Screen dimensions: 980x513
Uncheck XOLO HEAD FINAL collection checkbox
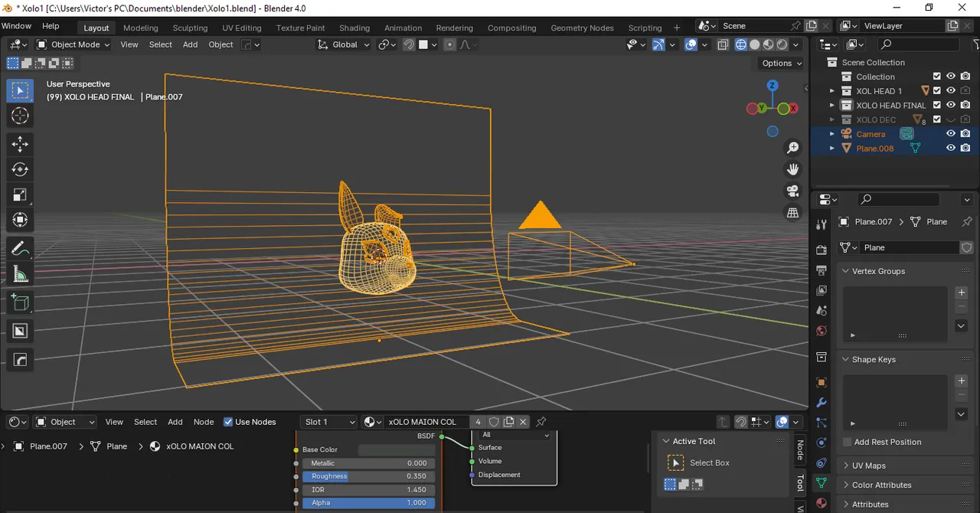(936, 105)
